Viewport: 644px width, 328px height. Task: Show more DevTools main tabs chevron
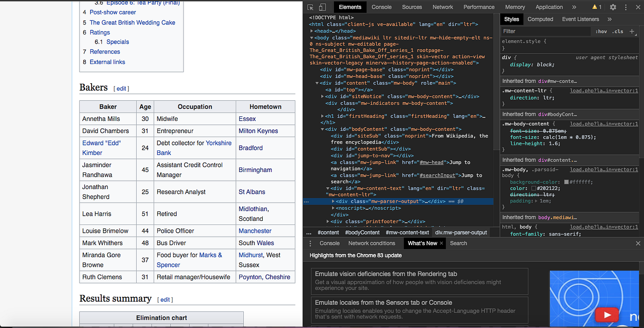coord(574,7)
